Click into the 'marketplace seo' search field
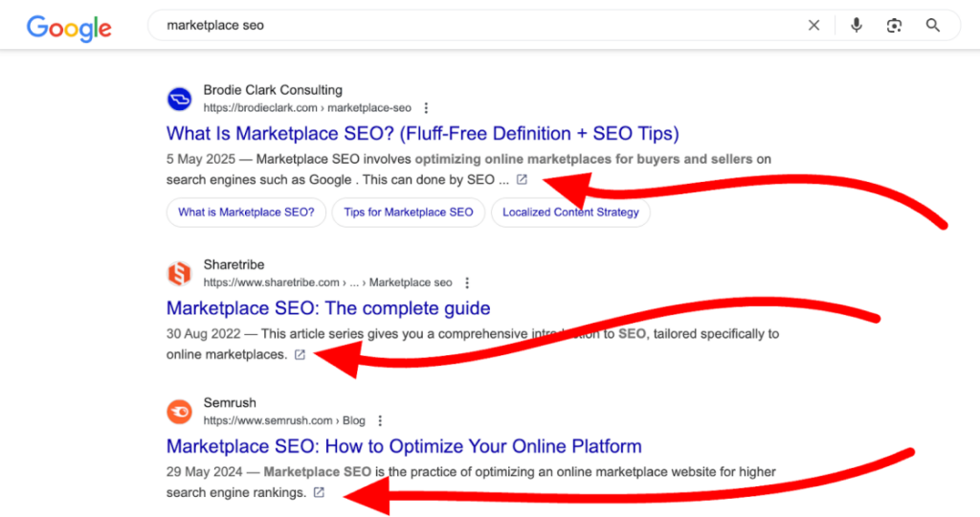The height and width of the screenshot is (517, 980). point(479,26)
